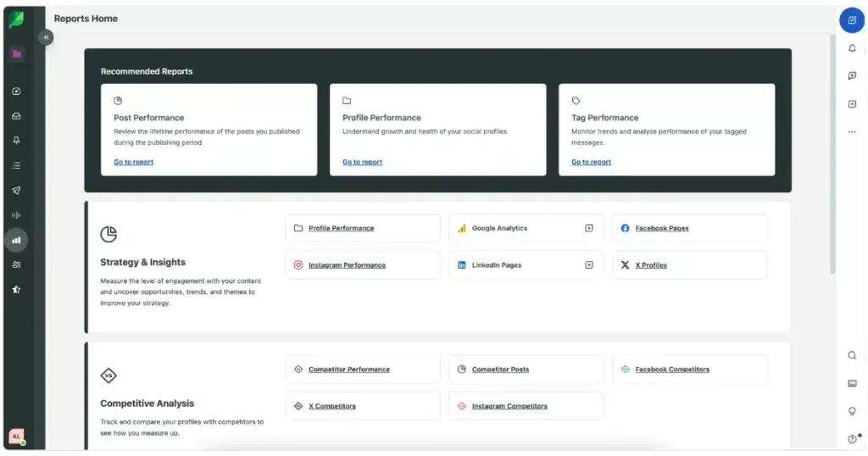Image resolution: width=868 pixels, height=456 pixels.
Task: Open the notifications bell icon
Action: click(x=852, y=48)
